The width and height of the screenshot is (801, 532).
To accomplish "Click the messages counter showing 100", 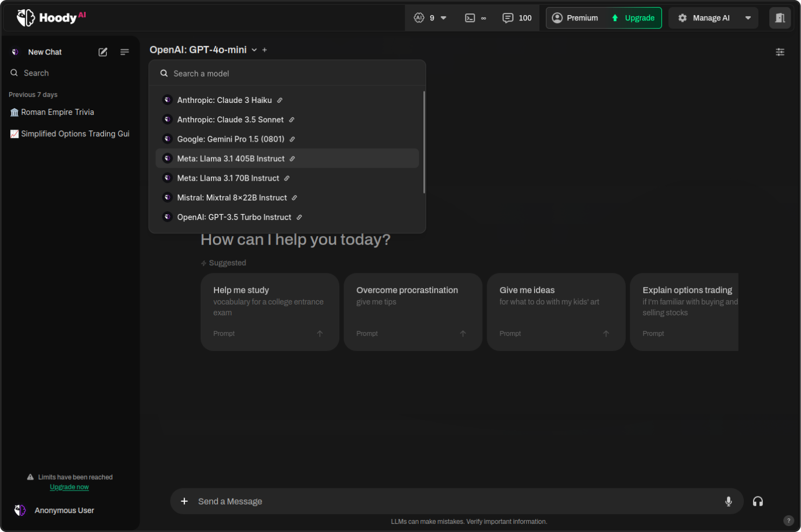I will (x=517, y=18).
